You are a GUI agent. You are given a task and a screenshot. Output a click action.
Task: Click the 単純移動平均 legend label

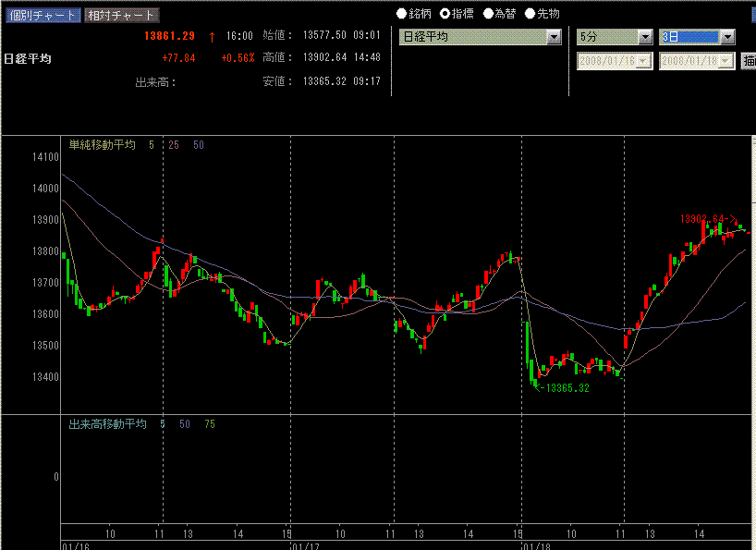point(102,145)
